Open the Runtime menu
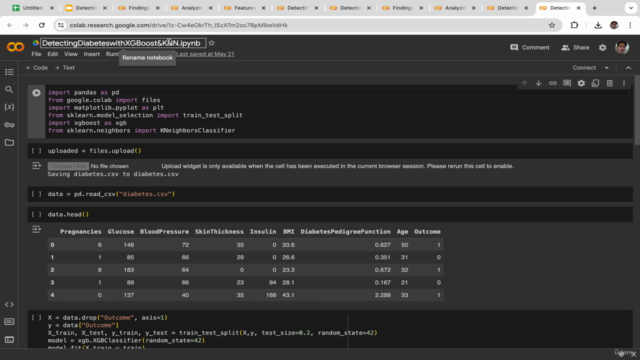This screenshot has height=360, width=640. tap(112, 54)
